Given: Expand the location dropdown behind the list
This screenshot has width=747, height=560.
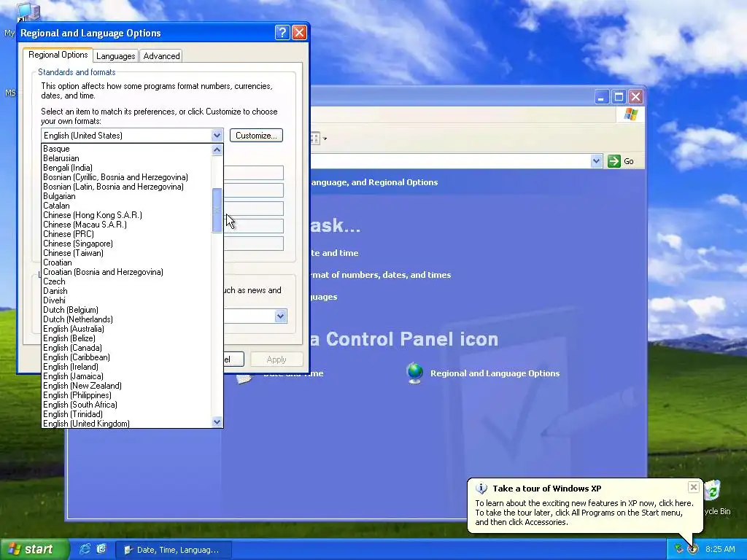Looking at the screenshot, I should pos(281,316).
